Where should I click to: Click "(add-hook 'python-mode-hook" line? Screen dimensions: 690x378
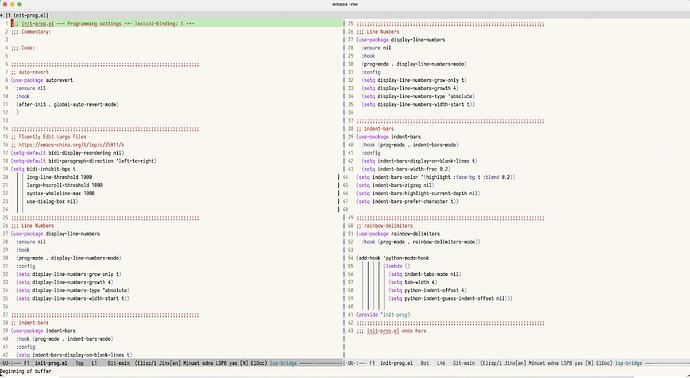click(393, 258)
